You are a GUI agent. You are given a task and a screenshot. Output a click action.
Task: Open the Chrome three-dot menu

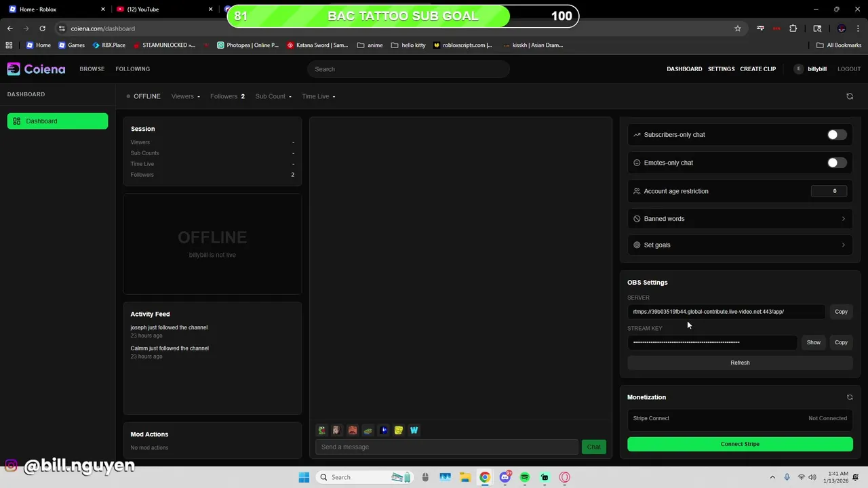pos(859,28)
